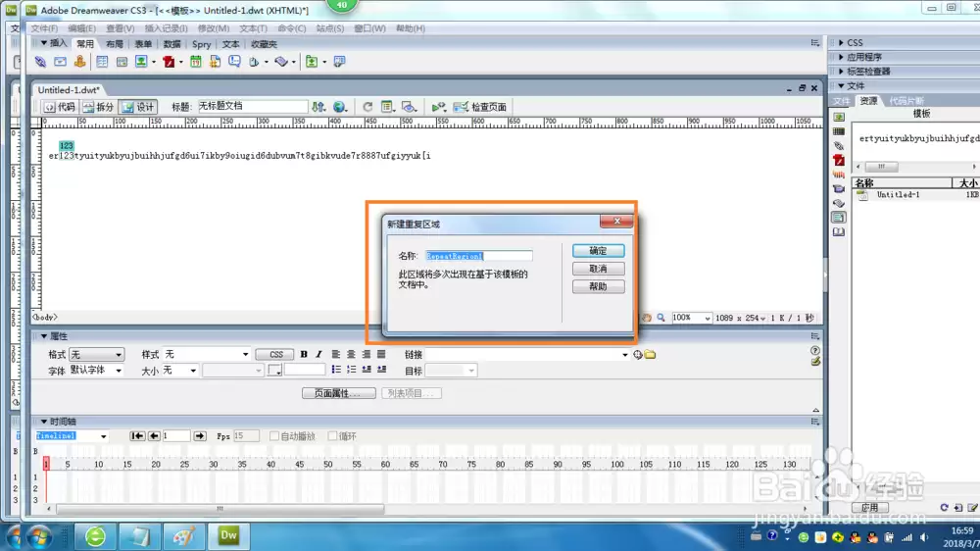Image resolution: width=980 pixels, height=551 pixels.
Task: Enable the 循环 loop checkbox
Action: [x=332, y=436]
